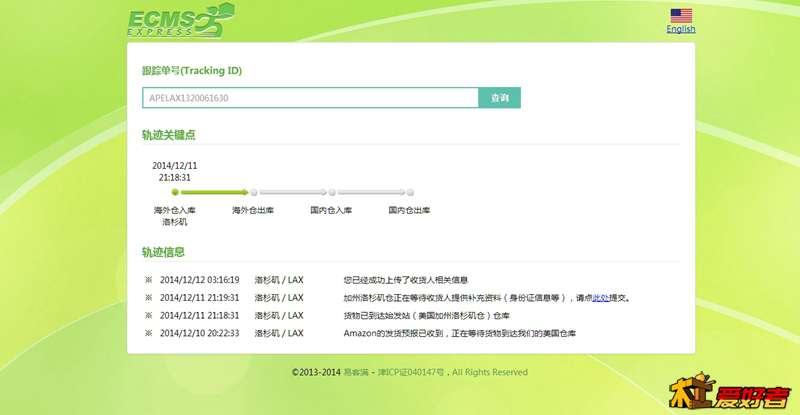
Task: Click the 国内仓出库 timeline dot
Action: click(410, 192)
